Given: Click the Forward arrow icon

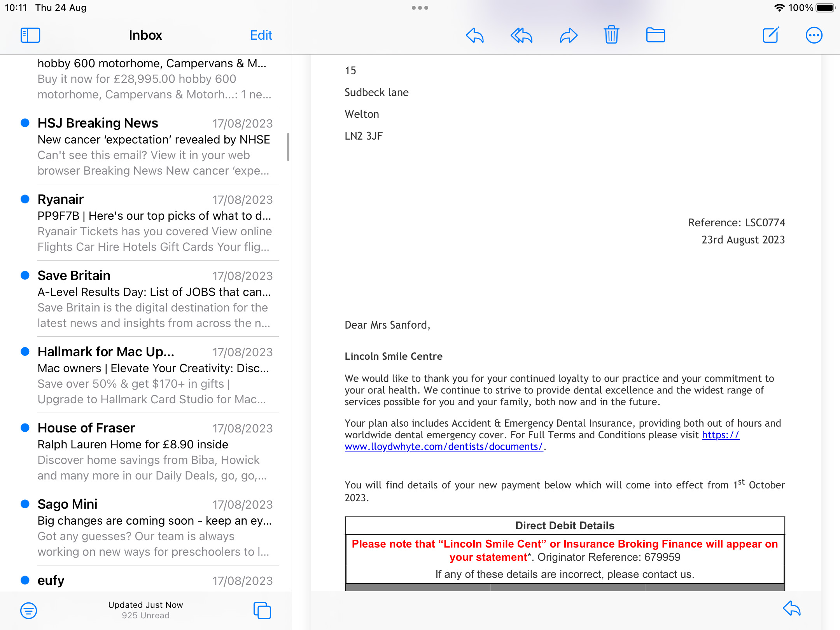Looking at the screenshot, I should point(569,35).
